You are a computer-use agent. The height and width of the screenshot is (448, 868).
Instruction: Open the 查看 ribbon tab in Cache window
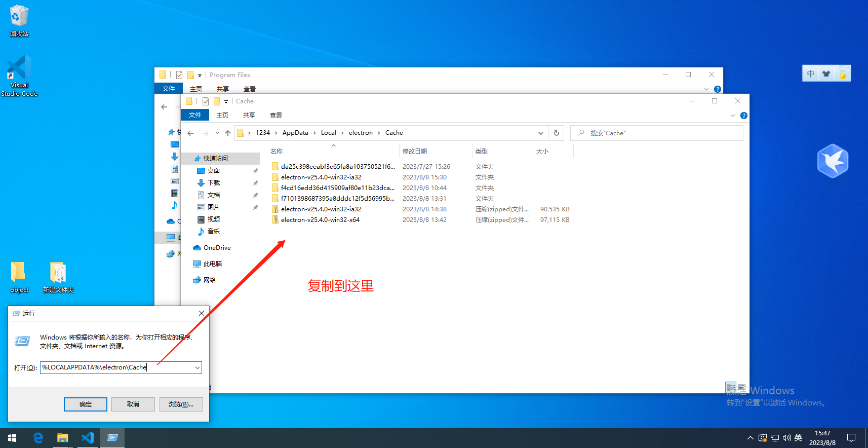click(x=275, y=116)
